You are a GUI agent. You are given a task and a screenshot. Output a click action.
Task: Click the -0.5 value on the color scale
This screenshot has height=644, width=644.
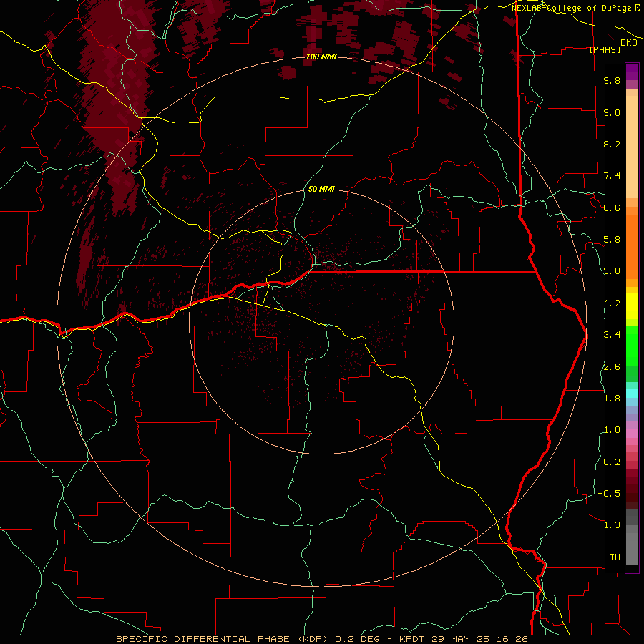click(609, 494)
